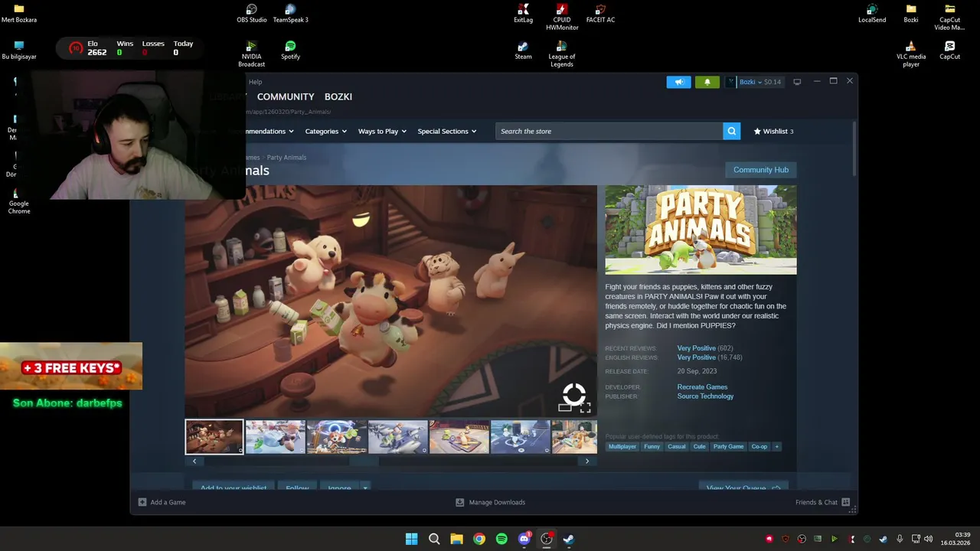Open Bu bilgisayar desktop icon

tap(19, 51)
